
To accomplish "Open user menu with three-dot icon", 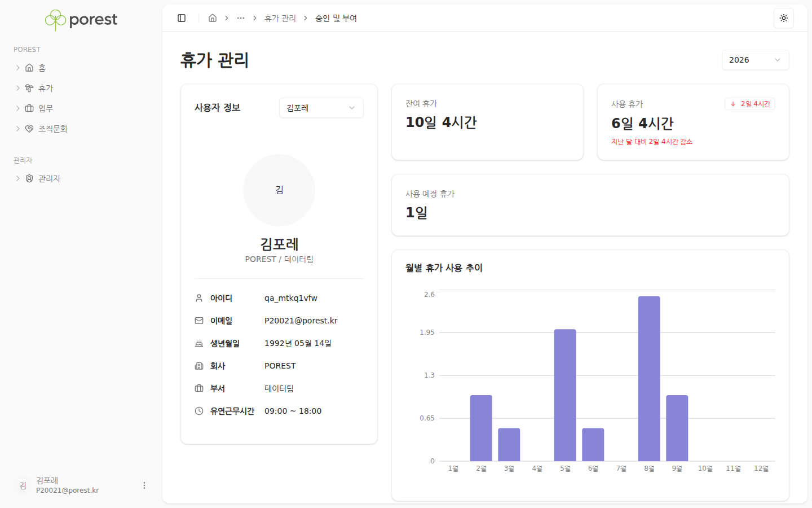I will click(x=144, y=485).
